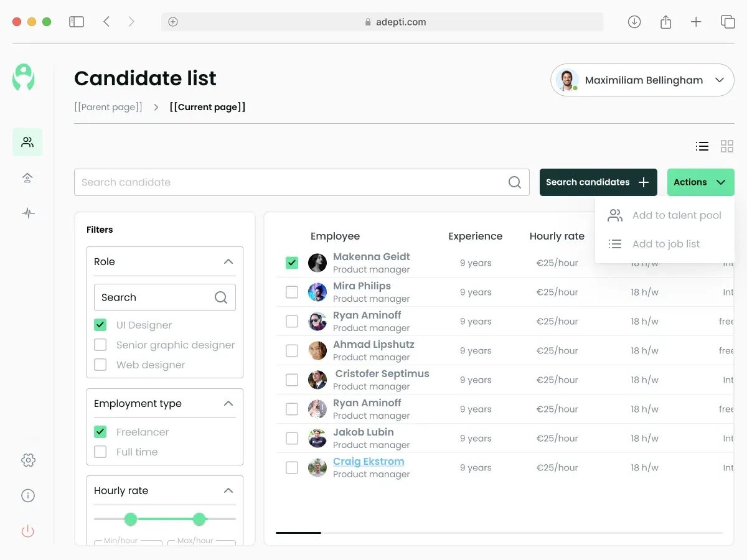The image size is (747, 560).
Task: Click Jakob Lubin's avatar
Action: point(317,438)
